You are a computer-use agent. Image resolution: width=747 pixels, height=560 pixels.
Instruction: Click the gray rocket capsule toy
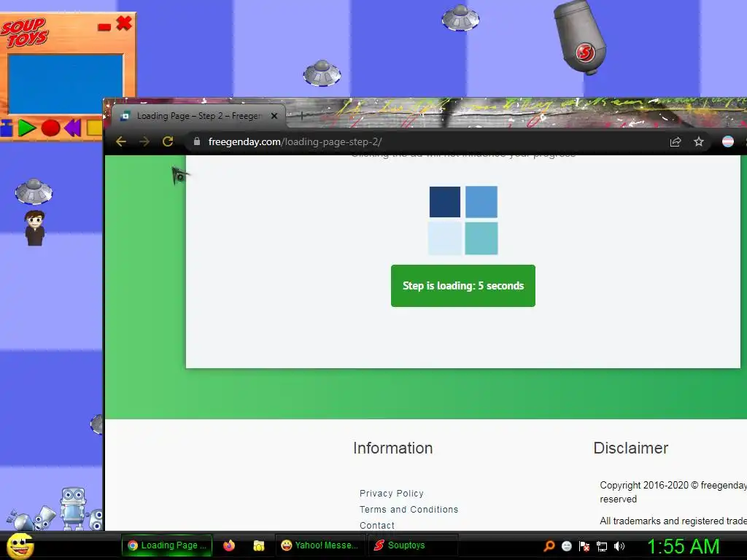pos(580,37)
